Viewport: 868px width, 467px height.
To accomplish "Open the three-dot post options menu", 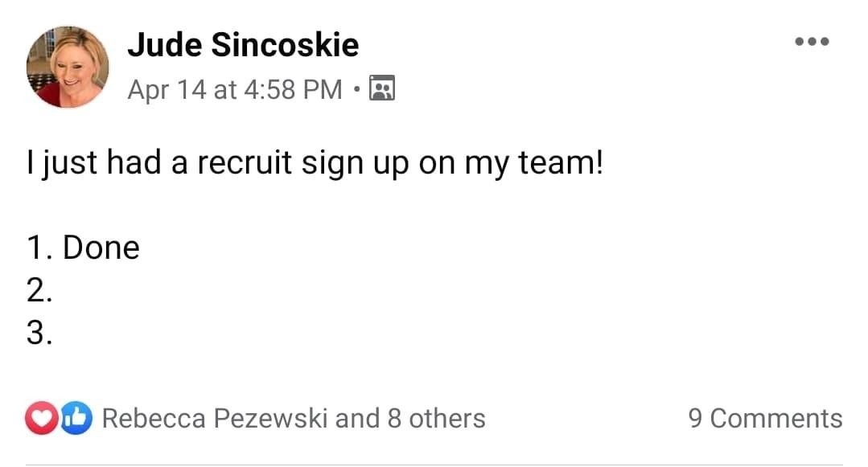I will click(x=812, y=42).
